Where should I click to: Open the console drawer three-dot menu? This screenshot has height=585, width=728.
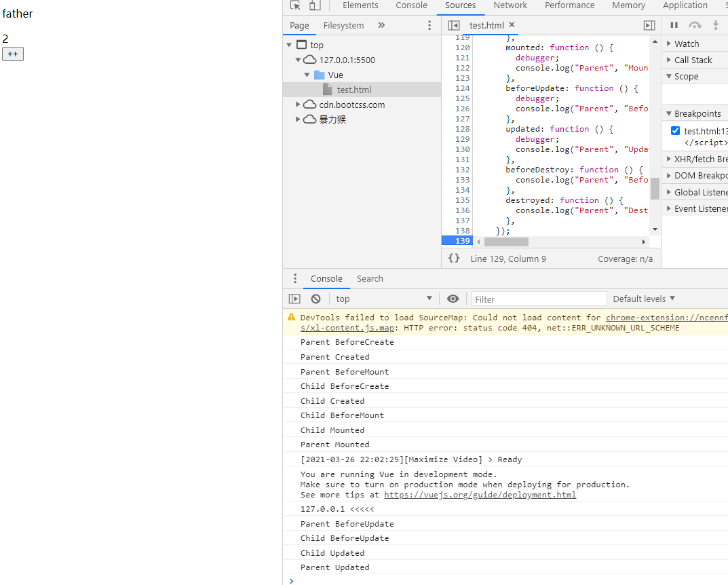(x=295, y=278)
